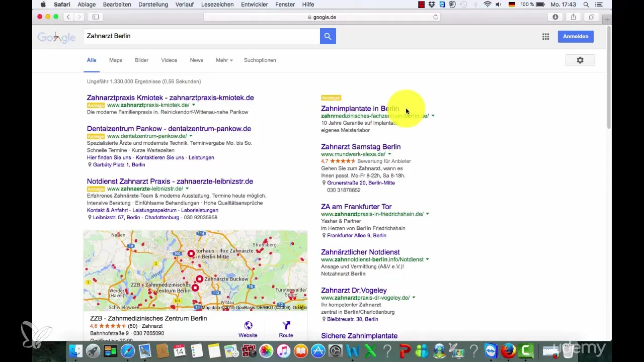This screenshot has height=362, width=644.
Task: Open the Google apps grid
Action: (545, 36)
